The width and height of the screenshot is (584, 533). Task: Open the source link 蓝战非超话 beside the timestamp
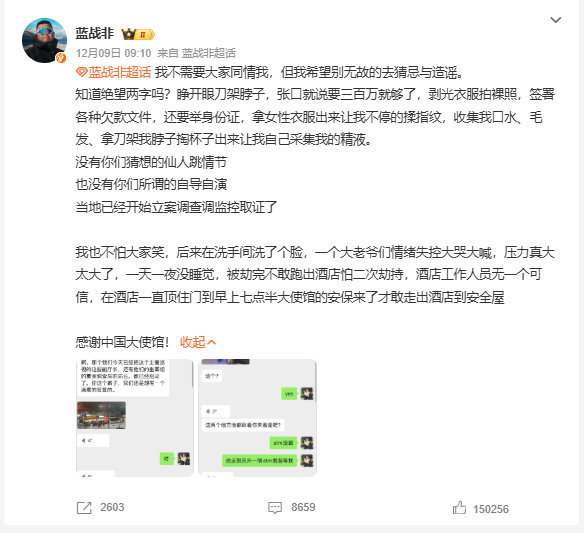coord(209,53)
